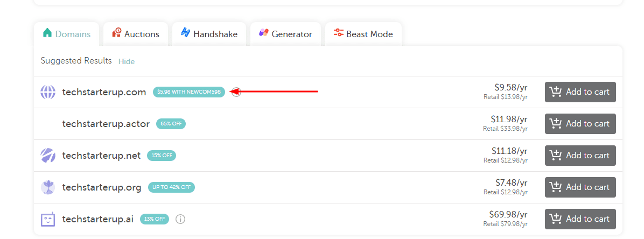Screen dimensions: 644x239
Task: Select the Generator tab
Action: (x=285, y=34)
